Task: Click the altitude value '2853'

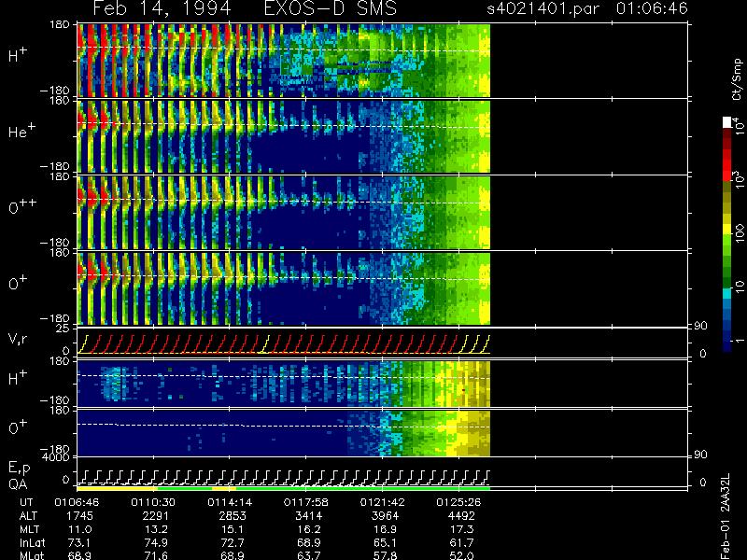Action: [x=232, y=516]
